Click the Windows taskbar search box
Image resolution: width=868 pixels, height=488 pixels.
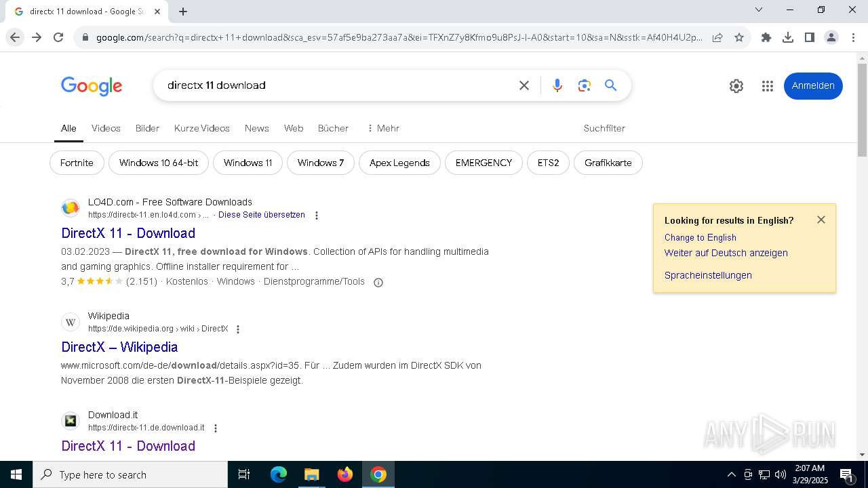click(x=130, y=474)
